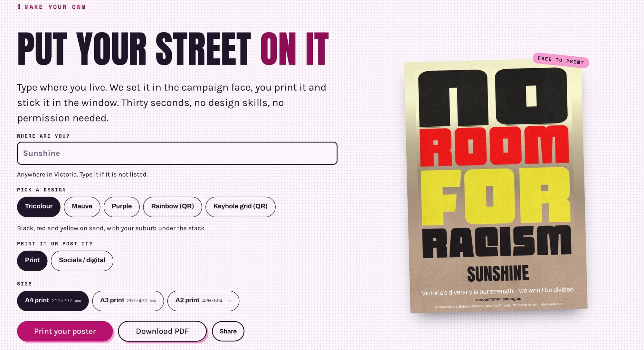
Task: Pick A2 print 420×594 mm size
Action: point(203,301)
